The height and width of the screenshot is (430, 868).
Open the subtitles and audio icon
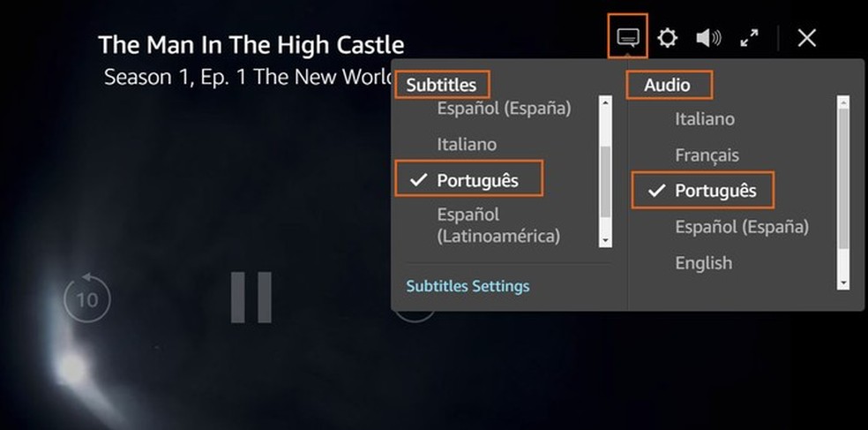pyautogui.click(x=627, y=37)
